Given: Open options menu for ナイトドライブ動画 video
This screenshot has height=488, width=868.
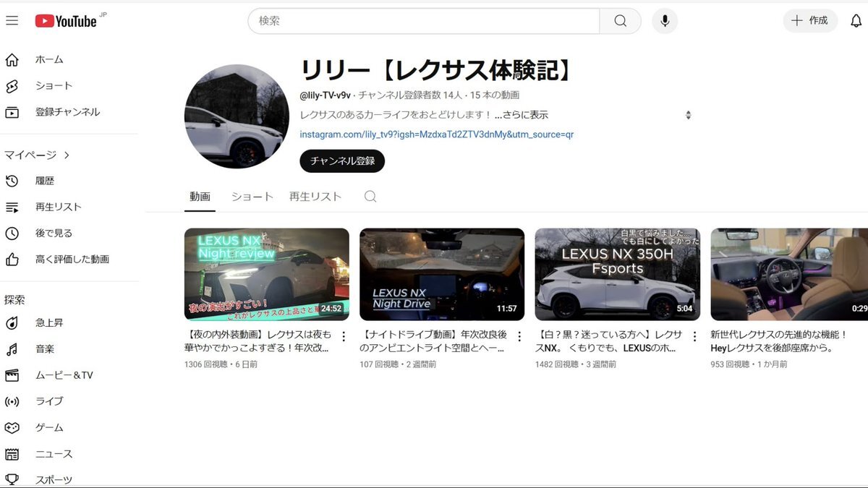Looking at the screenshot, I should point(519,336).
